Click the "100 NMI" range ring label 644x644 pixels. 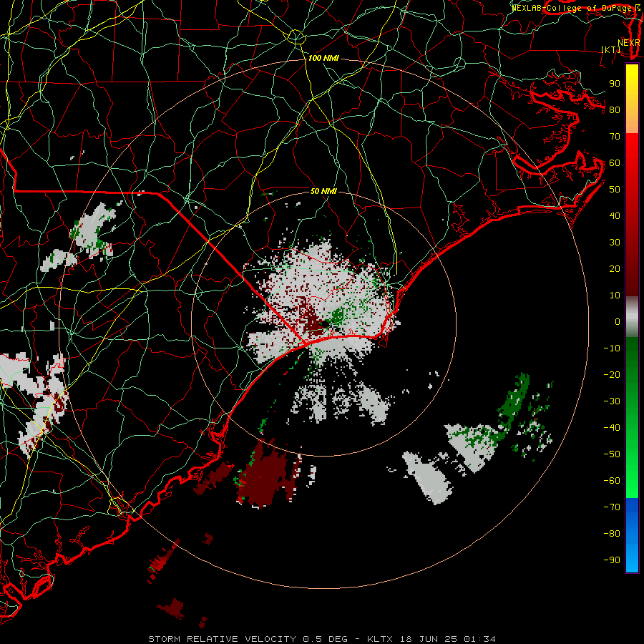323,59
